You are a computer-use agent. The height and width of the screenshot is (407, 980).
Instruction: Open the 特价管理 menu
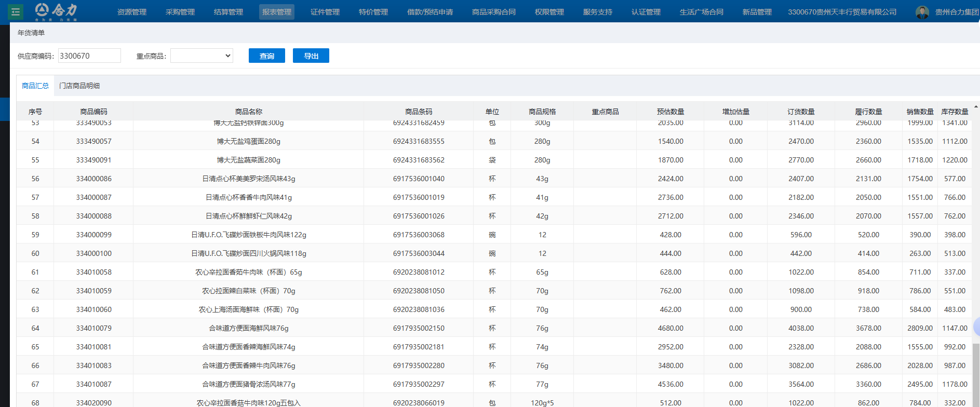click(x=373, y=12)
